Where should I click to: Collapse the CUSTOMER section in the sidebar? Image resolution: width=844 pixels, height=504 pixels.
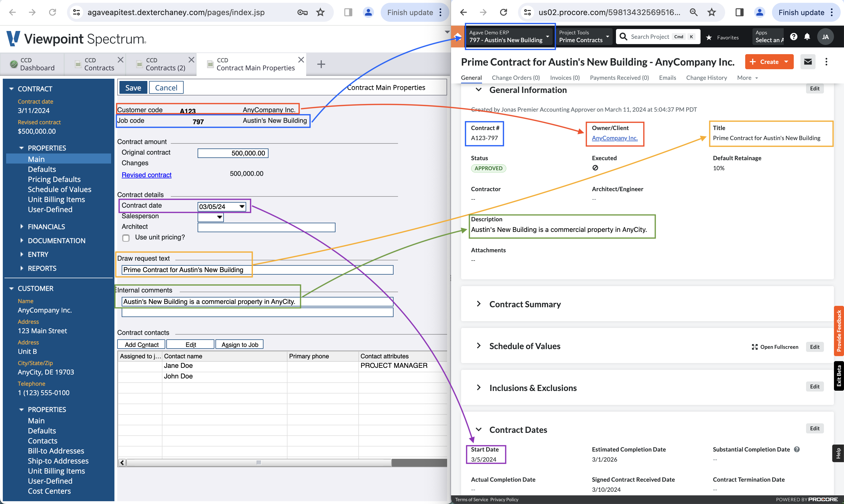[11, 288]
